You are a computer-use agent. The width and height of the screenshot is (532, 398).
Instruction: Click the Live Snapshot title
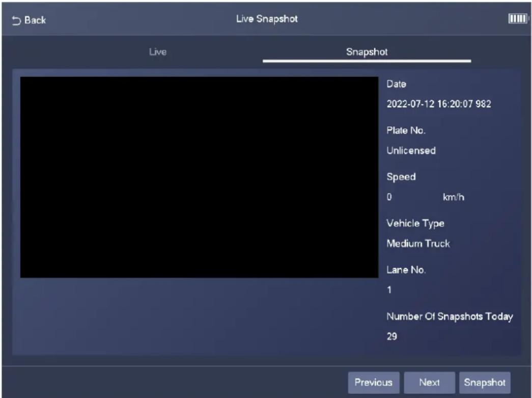267,19
